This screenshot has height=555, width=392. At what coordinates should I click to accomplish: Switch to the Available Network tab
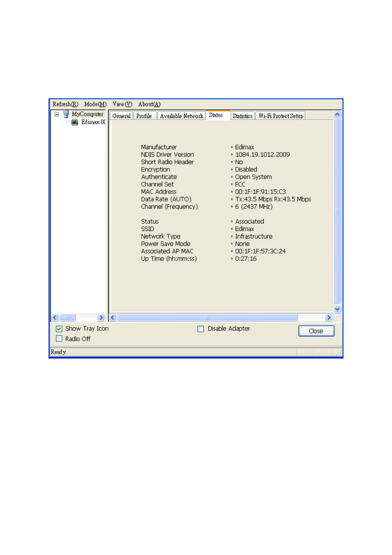click(182, 116)
